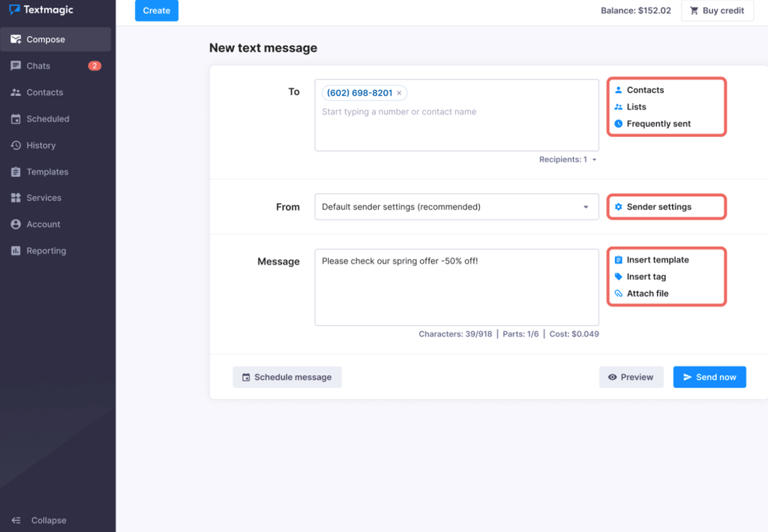
Task: Click the Buy credit button
Action: 717,10
